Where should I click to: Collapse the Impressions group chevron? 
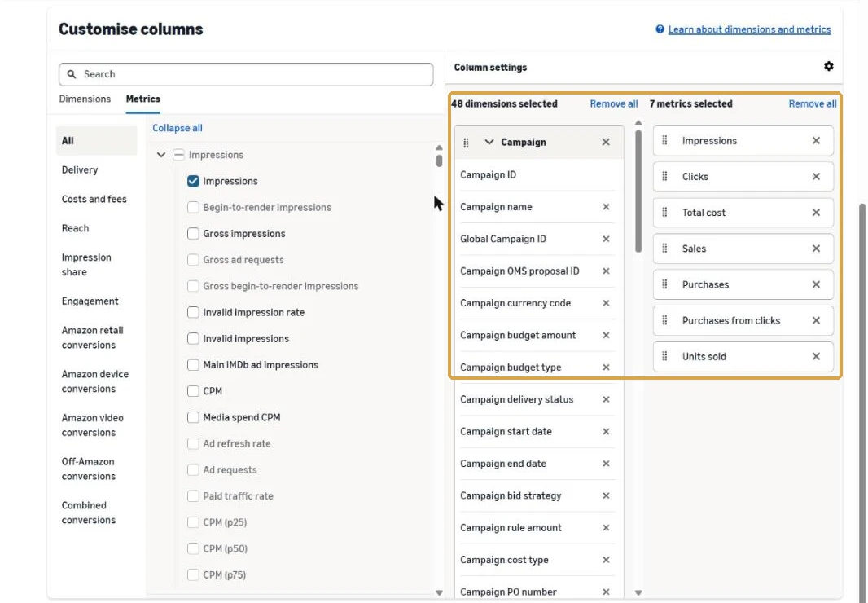[161, 155]
